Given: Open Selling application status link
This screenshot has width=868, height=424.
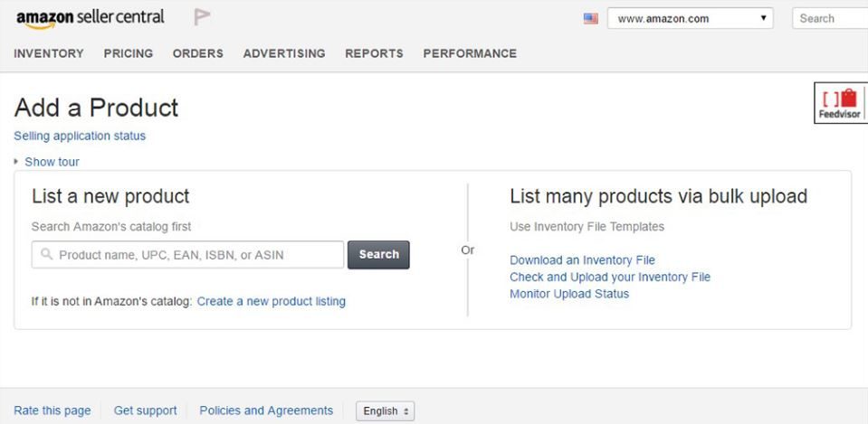Looking at the screenshot, I should [x=80, y=136].
